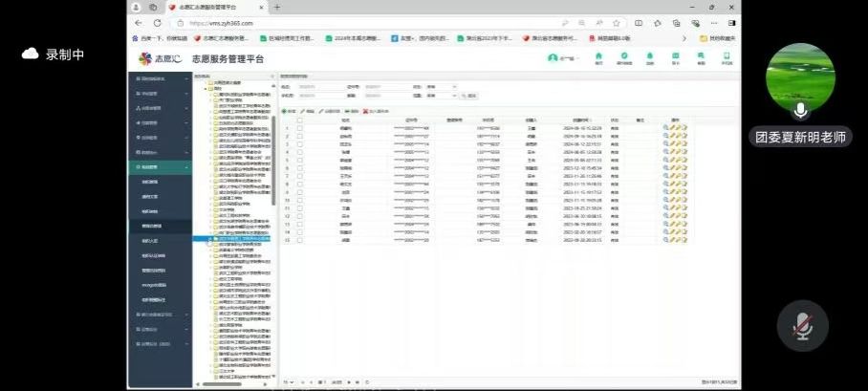
Task: Tick the checkbox in table row 8
Action: [x=300, y=184]
